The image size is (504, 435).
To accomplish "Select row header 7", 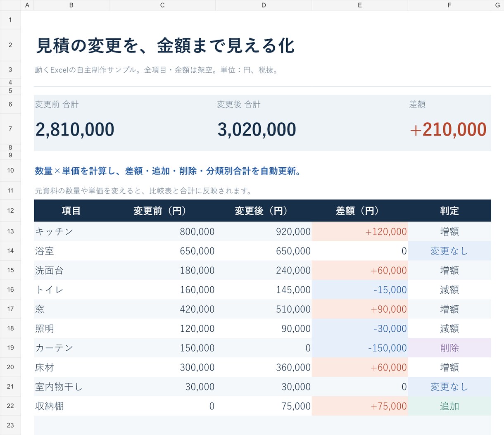I will tap(10, 129).
